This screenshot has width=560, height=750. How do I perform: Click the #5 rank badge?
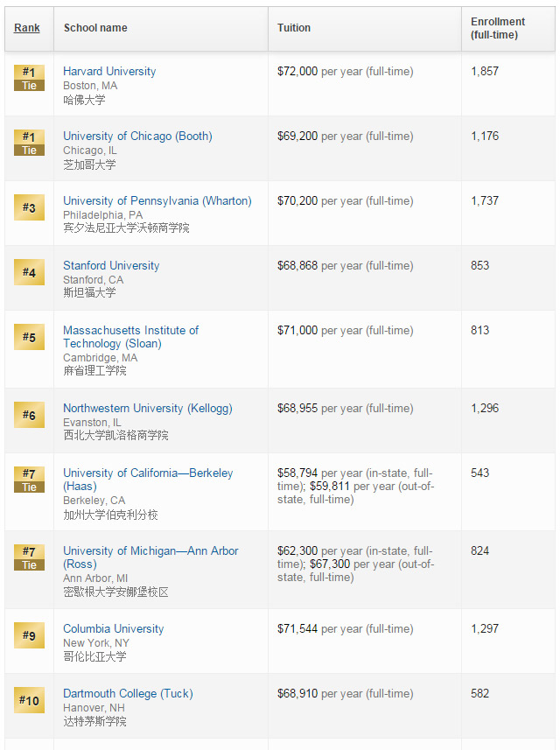point(29,337)
